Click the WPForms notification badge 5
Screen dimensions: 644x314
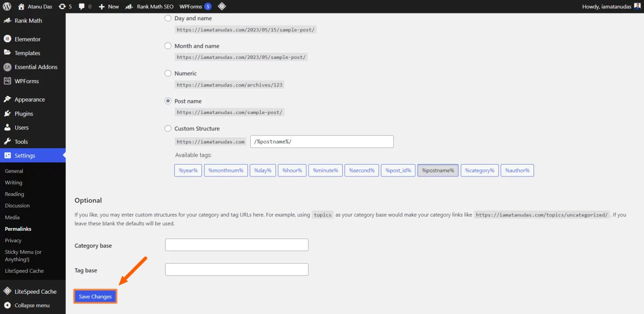pyautogui.click(x=208, y=6)
